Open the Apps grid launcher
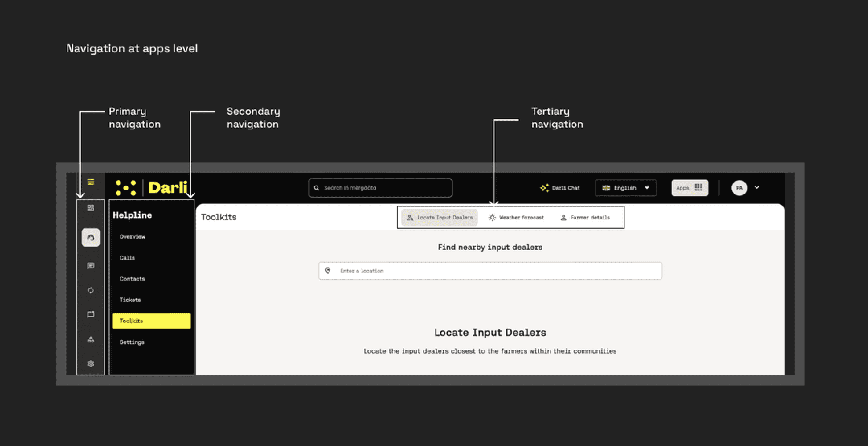868x446 pixels. click(689, 188)
